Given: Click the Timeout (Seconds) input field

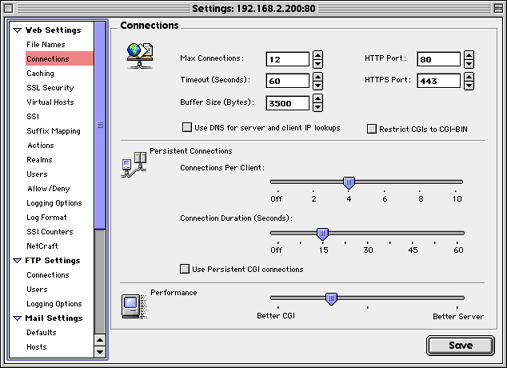Looking at the screenshot, I should point(288,81).
